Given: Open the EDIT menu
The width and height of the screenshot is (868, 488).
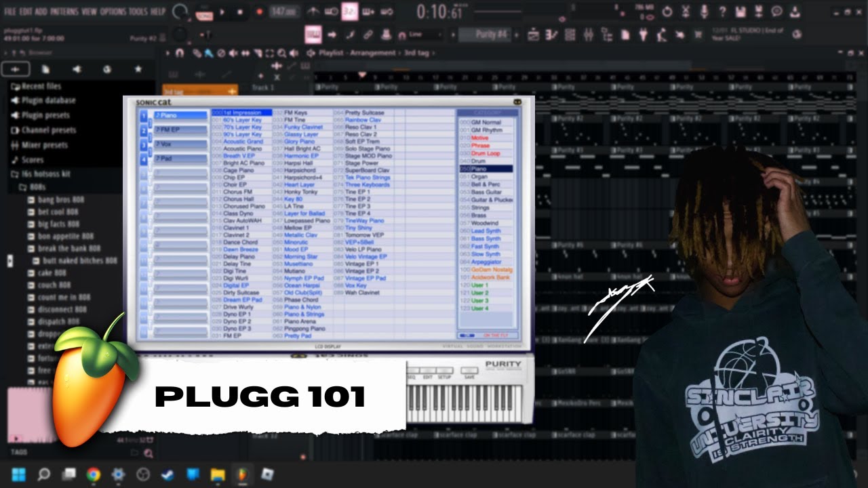Looking at the screenshot, I should (x=26, y=12).
